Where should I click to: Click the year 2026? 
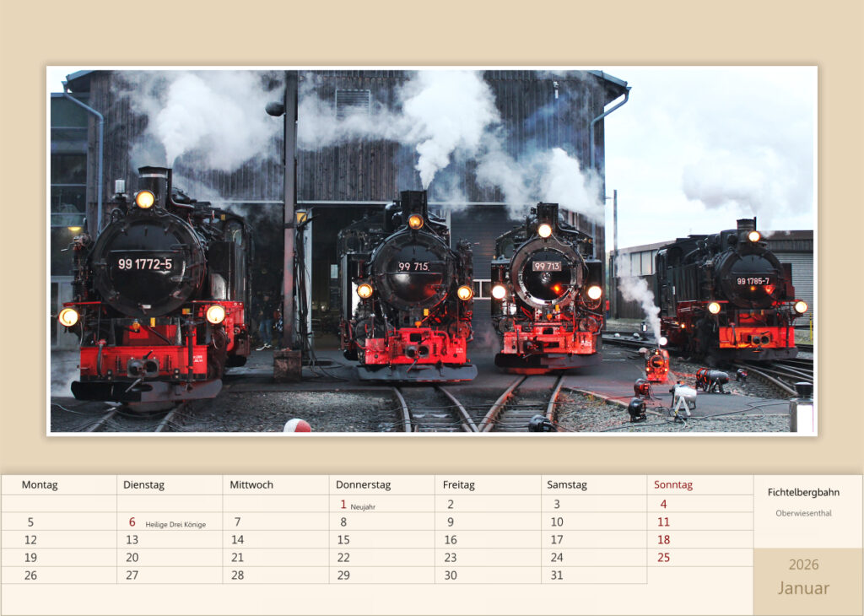pyautogui.click(x=803, y=565)
